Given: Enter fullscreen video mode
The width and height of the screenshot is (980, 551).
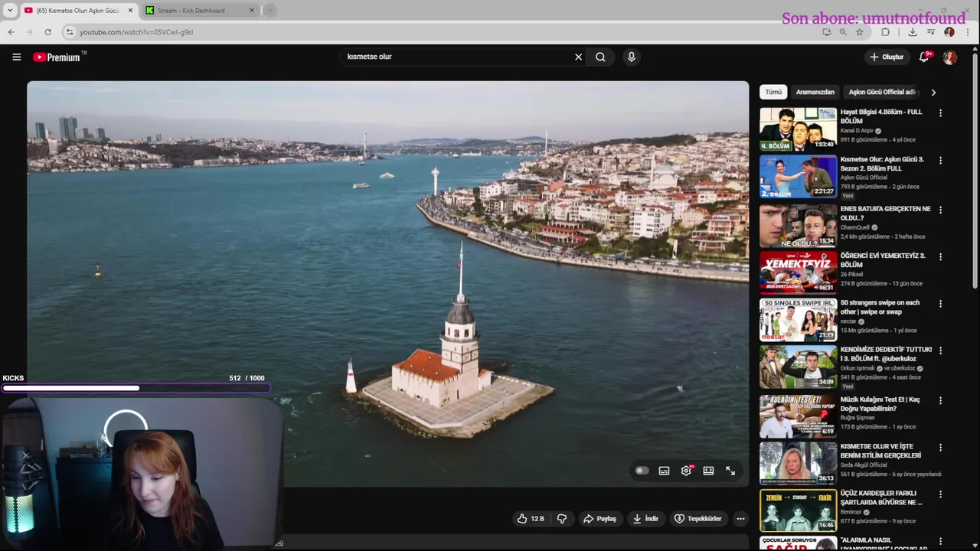Looking at the screenshot, I should [x=730, y=471].
